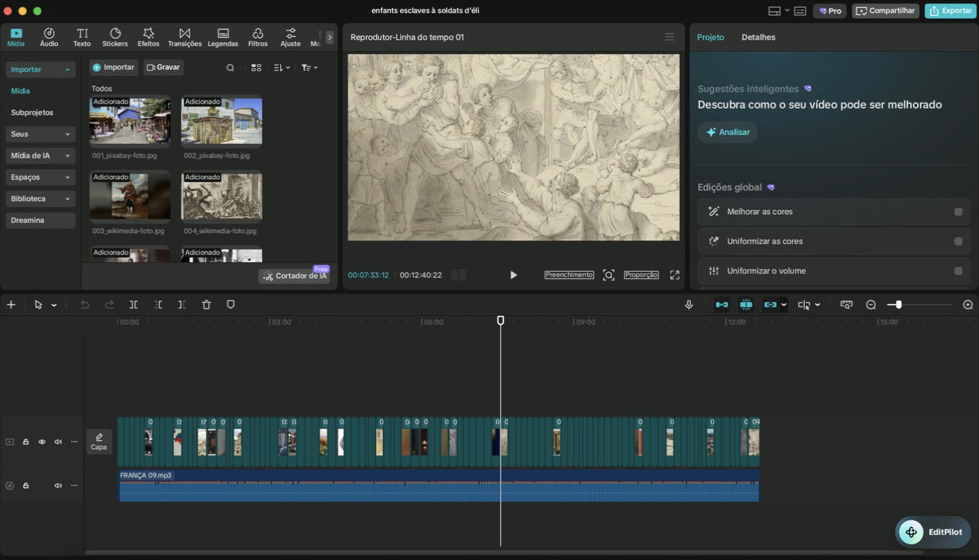
Task: Hide the video track with eye icon
Action: pos(42,442)
